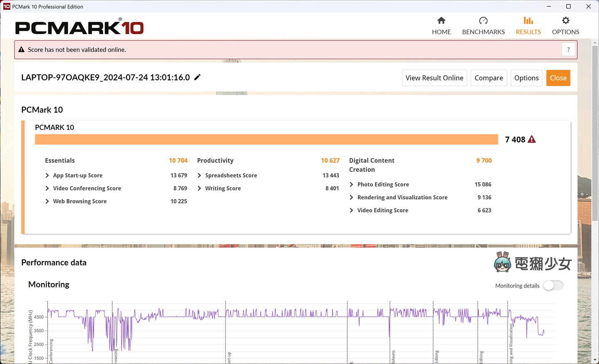Click the 4500 MHz axis label
Viewport: 599px width, 364px height.
[39, 317]
